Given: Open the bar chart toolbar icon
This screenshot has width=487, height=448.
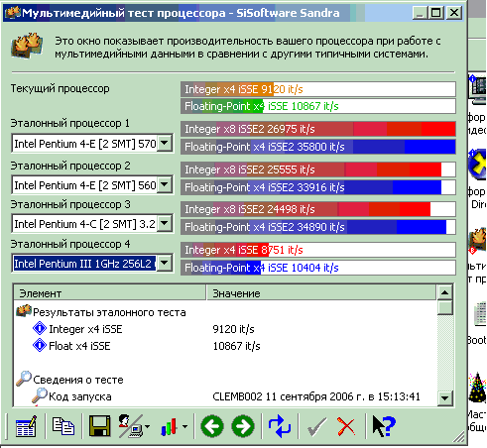Looking at the screenshot, I should pos(170,426).
